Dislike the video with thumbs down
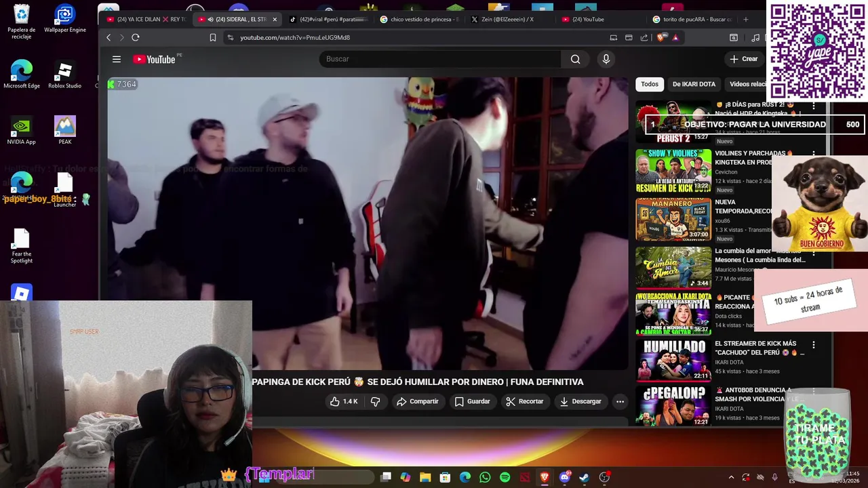Viewport: 868px width, 488px height. (375, 401)
